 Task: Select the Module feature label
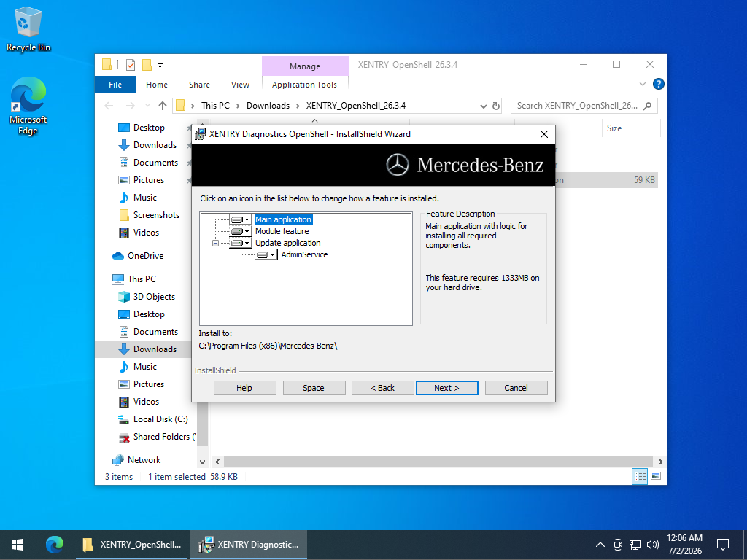pos(282,231)
